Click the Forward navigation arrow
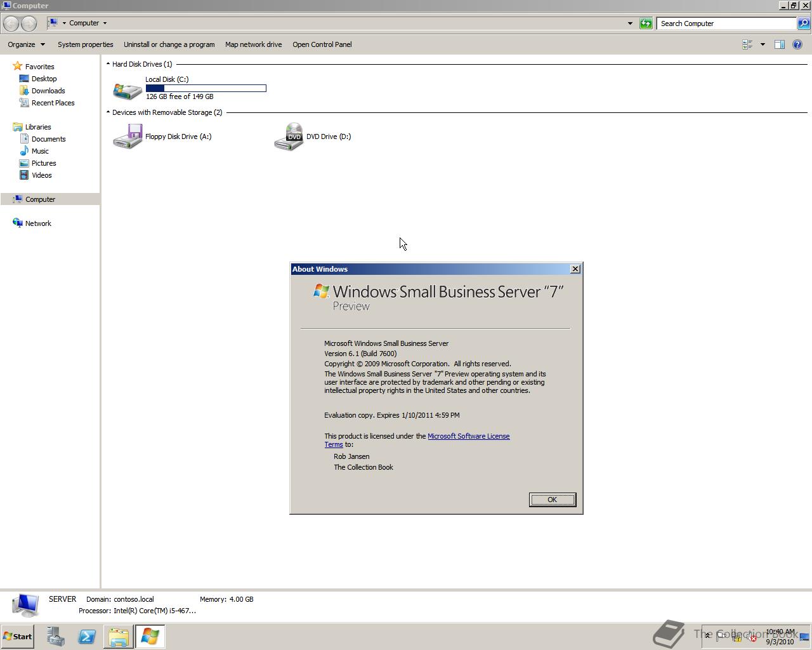 tap(29, 23)
